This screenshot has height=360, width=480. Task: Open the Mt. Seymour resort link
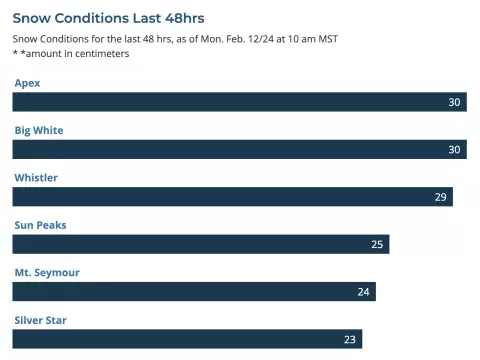click(47, 273)
